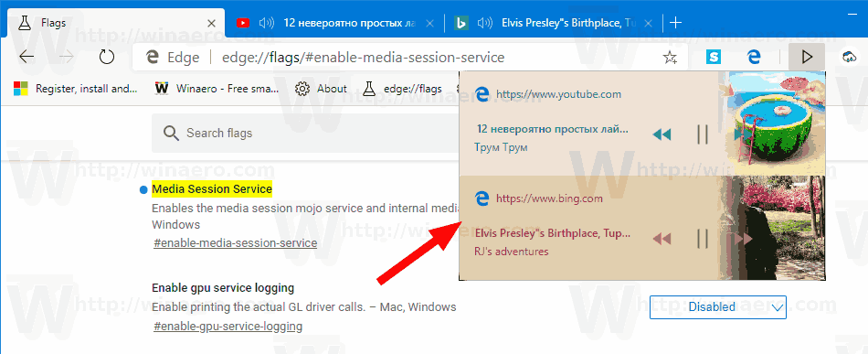
Task: Skip forward in YouTube media session
Action: tap(743, 134)
